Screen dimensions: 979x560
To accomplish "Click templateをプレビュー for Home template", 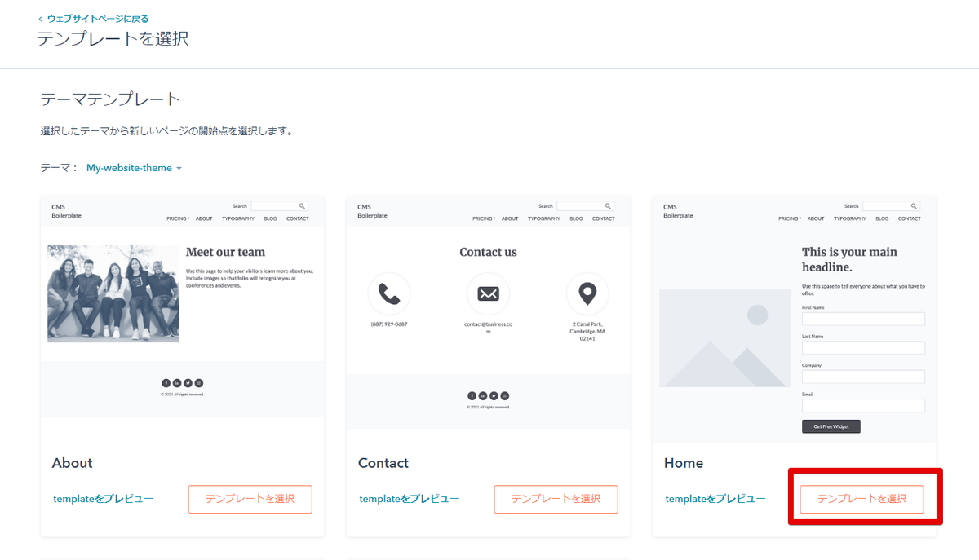I will pyautogui.click(x=715, y=499).
